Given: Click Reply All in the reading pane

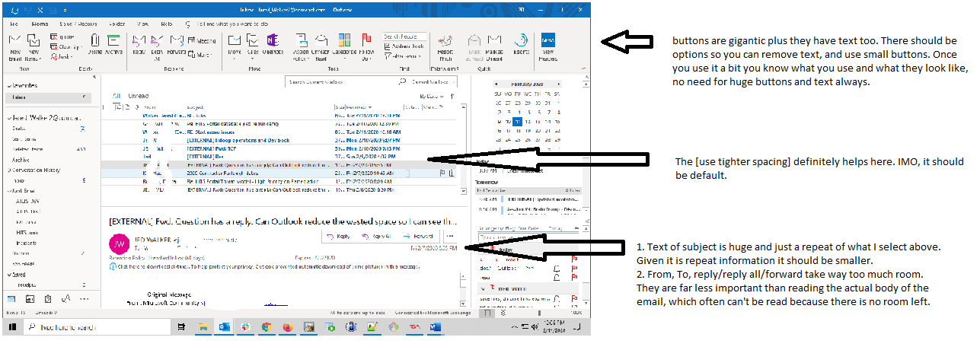Looking at the screenshot, I should tap(378, 237).
